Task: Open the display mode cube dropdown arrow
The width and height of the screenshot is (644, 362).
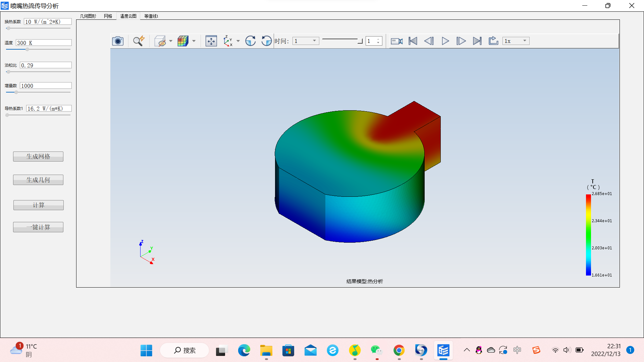Action: point(194,41)
